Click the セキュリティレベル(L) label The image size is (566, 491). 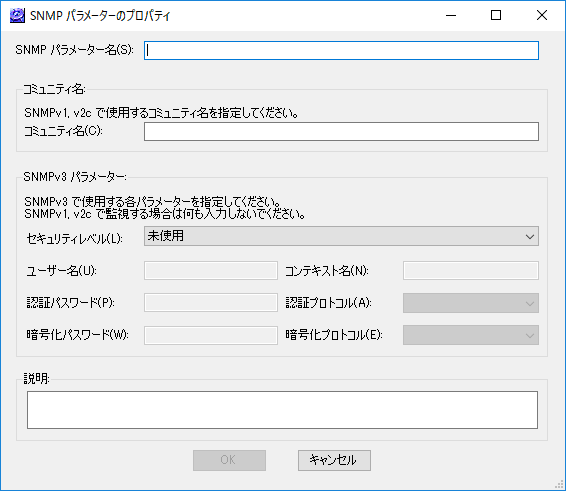coord(74,239)
